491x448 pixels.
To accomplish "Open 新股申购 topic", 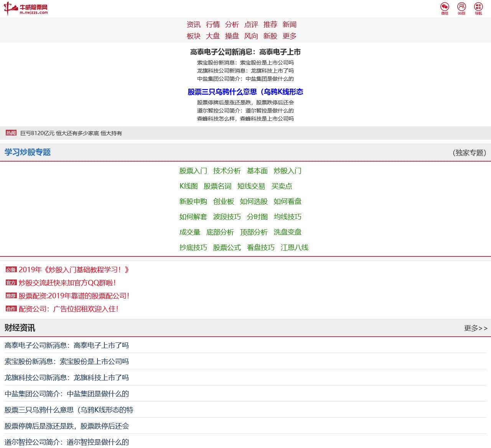I will pyautogui.click(x=193, y=202).
